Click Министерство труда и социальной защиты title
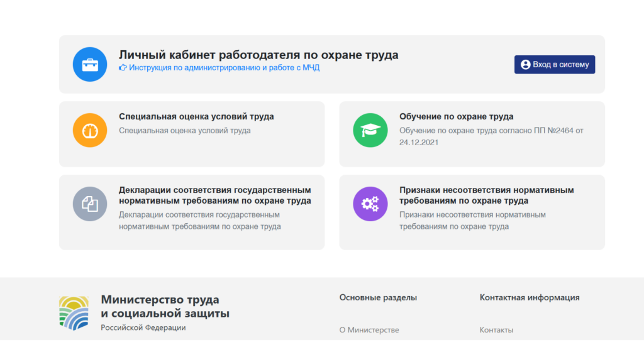 coord(165,306)
